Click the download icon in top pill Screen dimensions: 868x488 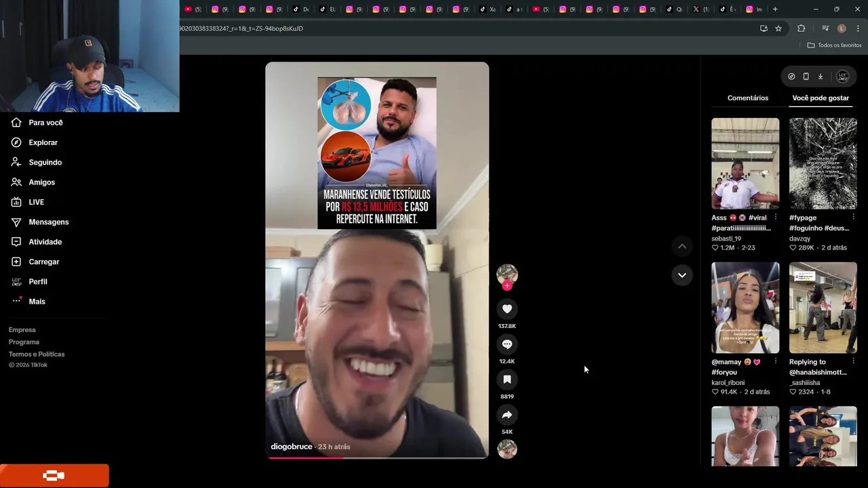(x=820, y=77)
